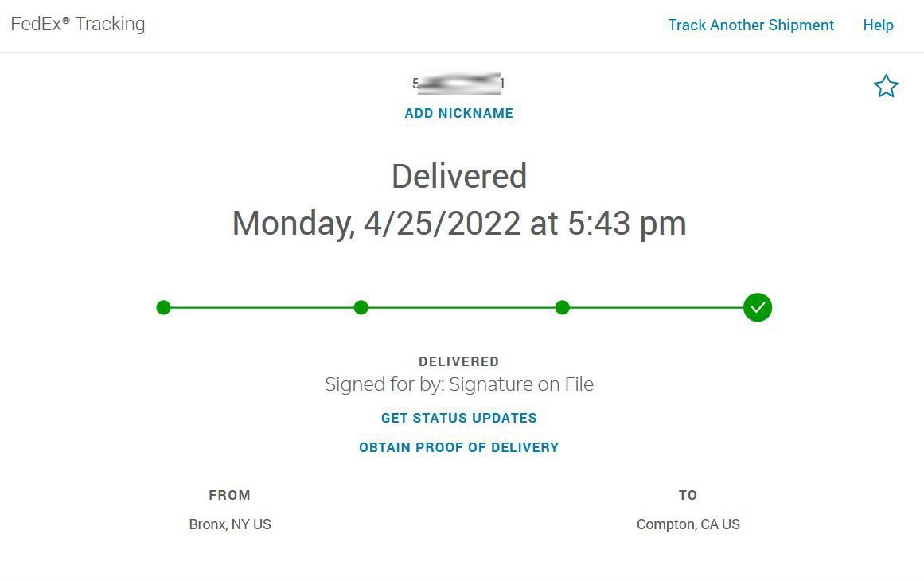Click ADD NICKNAME link
Screen dimensions: 924x581
[458, 113]
